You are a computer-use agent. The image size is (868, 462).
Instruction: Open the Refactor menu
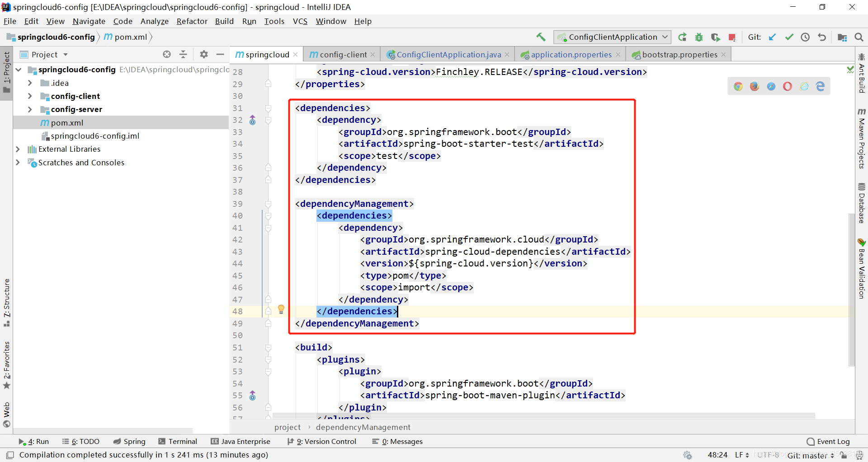click(x=192, y=21)
